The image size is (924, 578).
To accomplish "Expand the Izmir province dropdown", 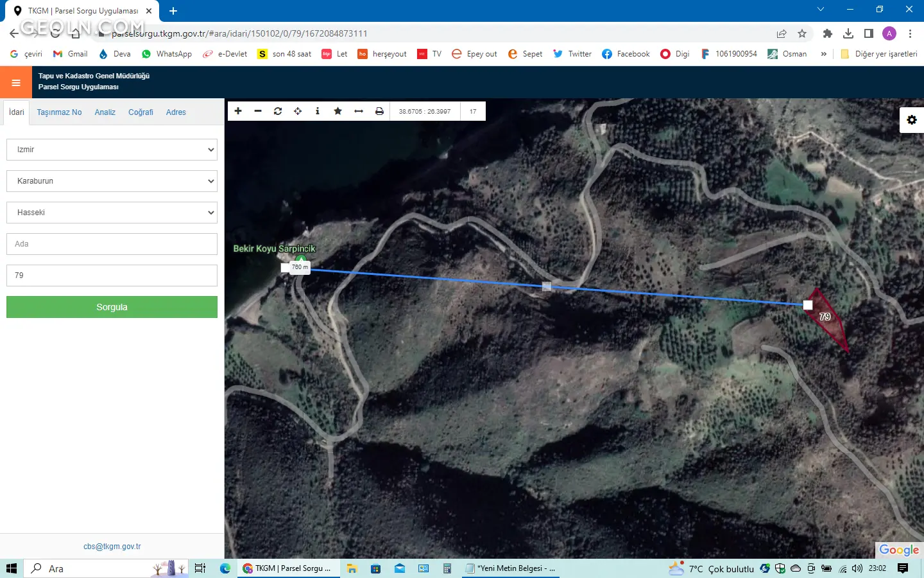I will 112,150.
